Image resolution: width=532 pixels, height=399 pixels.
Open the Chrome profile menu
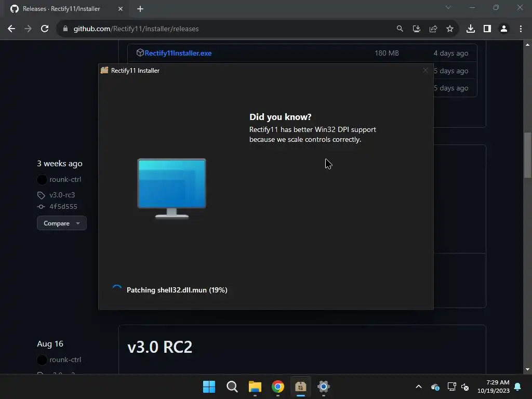pos(503,29)
